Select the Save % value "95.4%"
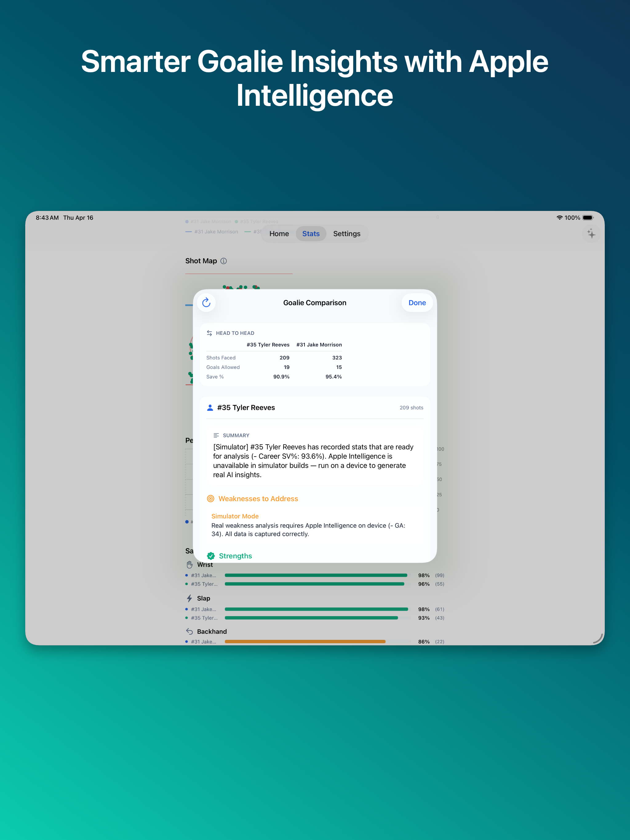This screenshot has width=630, height=840. (x=334, y=377)
